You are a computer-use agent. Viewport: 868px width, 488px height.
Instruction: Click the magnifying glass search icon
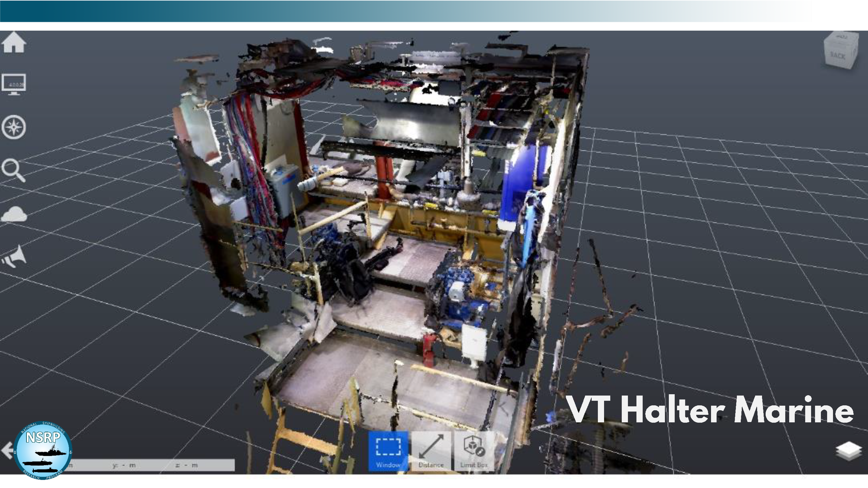(14, 170)
